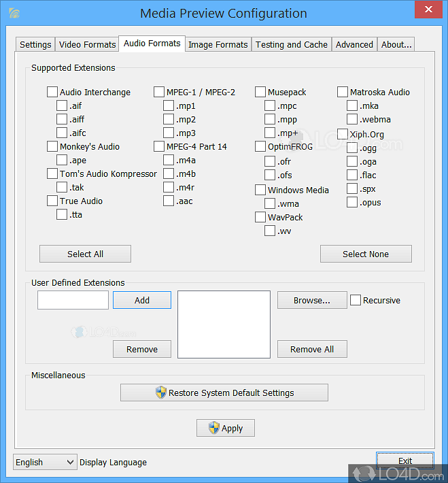
Task: Check the .opus extension box
Action: tap(352, 203)
